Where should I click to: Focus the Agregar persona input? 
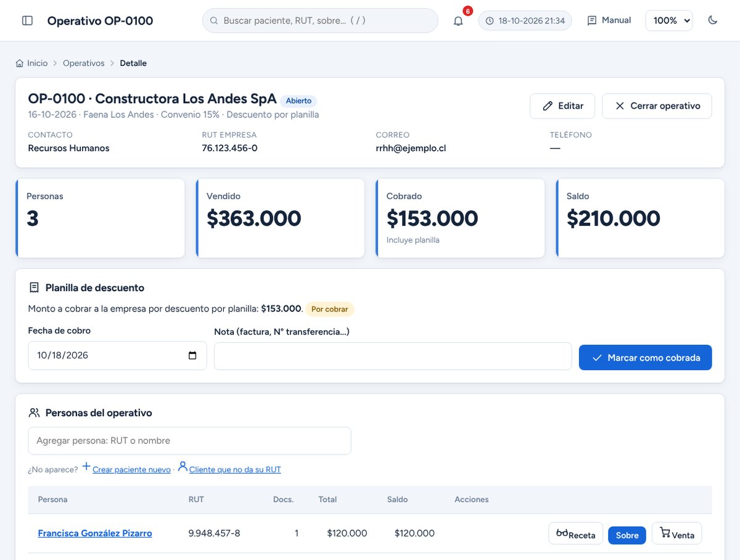click(189, 441)
